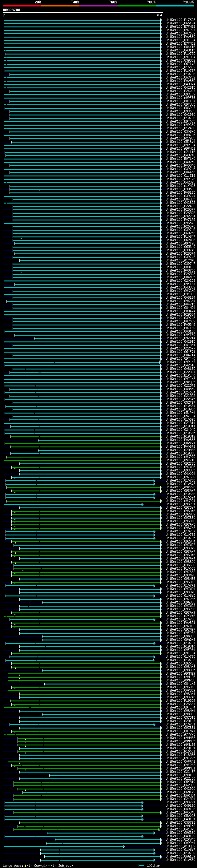The height and width of the screenshot is (868, 197).
Task: Open hit UniRef100_P05348
Action: [x=180, y=812]
